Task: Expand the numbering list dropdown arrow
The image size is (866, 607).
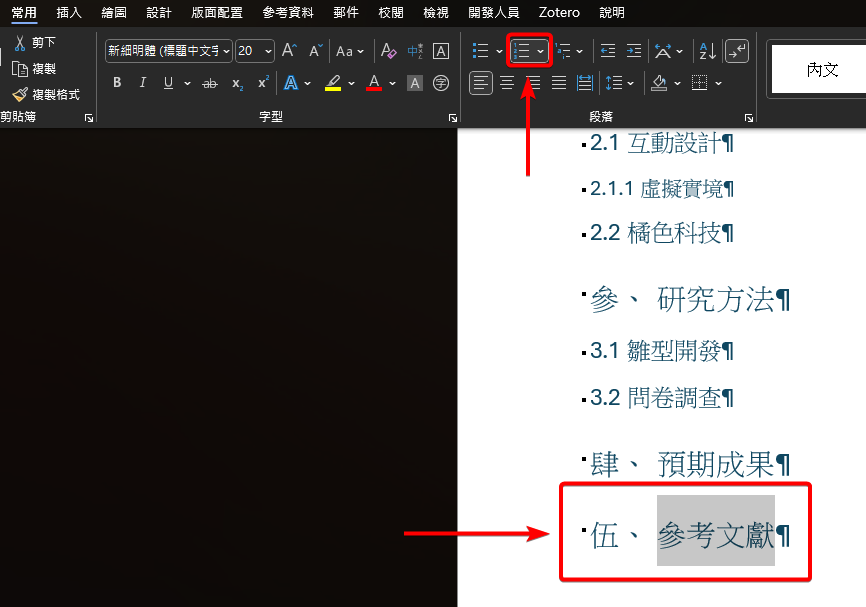Action: 541,51
